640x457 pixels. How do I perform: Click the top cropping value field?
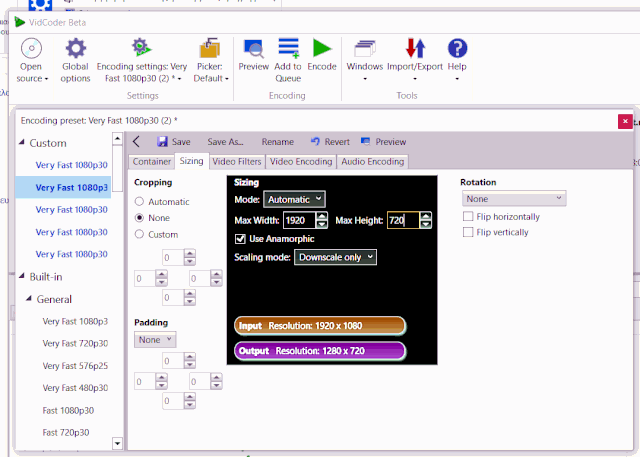click(173, 257)
